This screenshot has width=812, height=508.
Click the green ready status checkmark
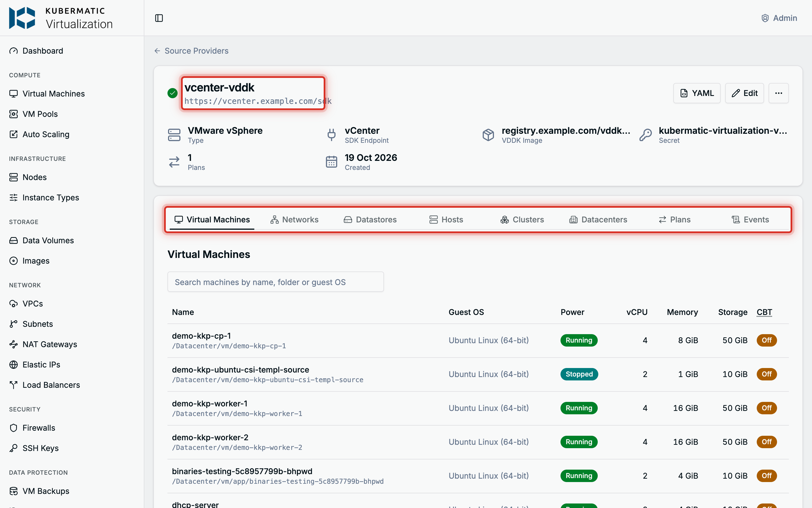coord(173,93)
